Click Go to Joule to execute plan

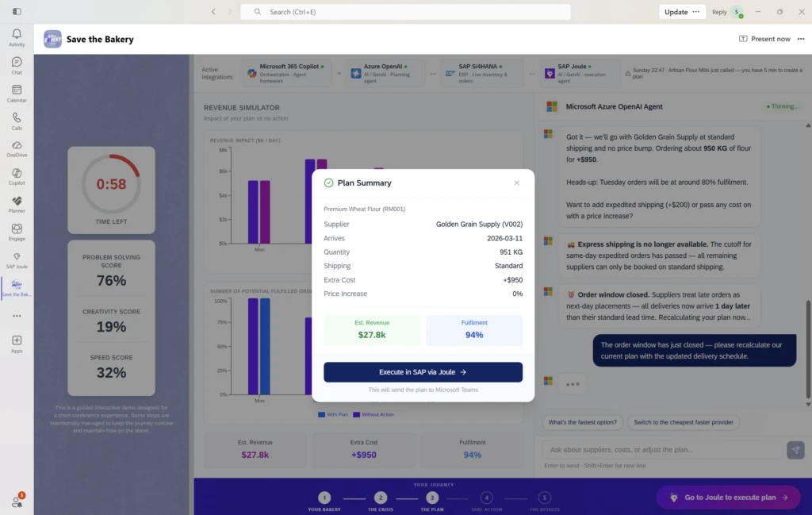pos(729,498)
